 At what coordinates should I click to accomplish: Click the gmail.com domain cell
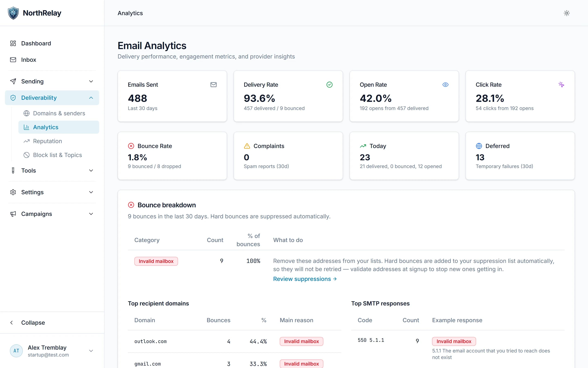(147, 364)
